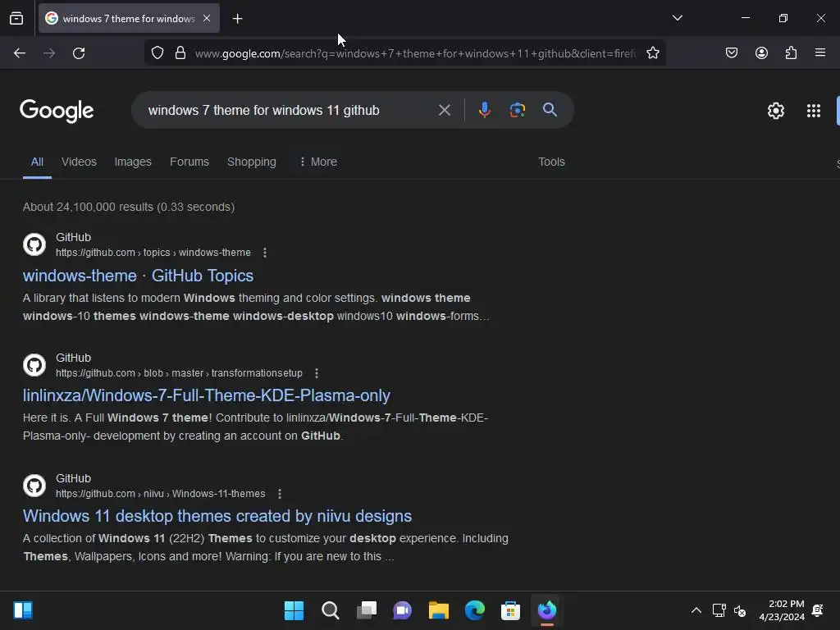The height and width of the screenshot is (630, 840).
Task: Open Task View on taskbar
Action: coord(367,610)
